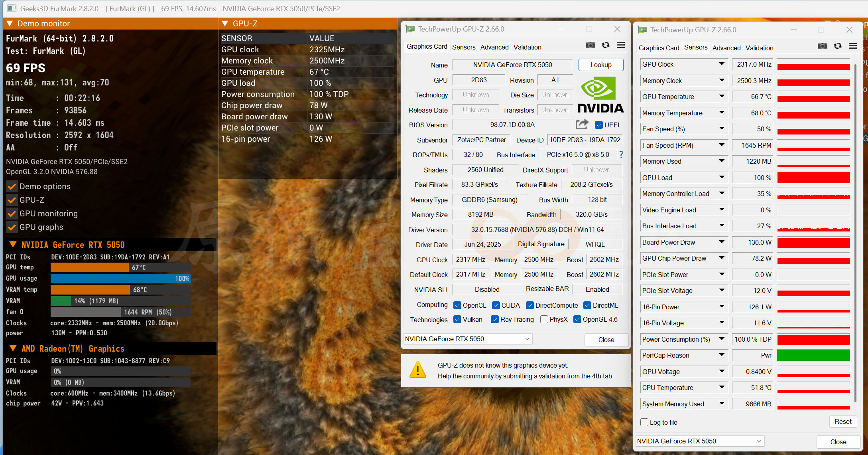Toggle Ray Tracing checkbox
868x455 pixels.
click(495, 319)
